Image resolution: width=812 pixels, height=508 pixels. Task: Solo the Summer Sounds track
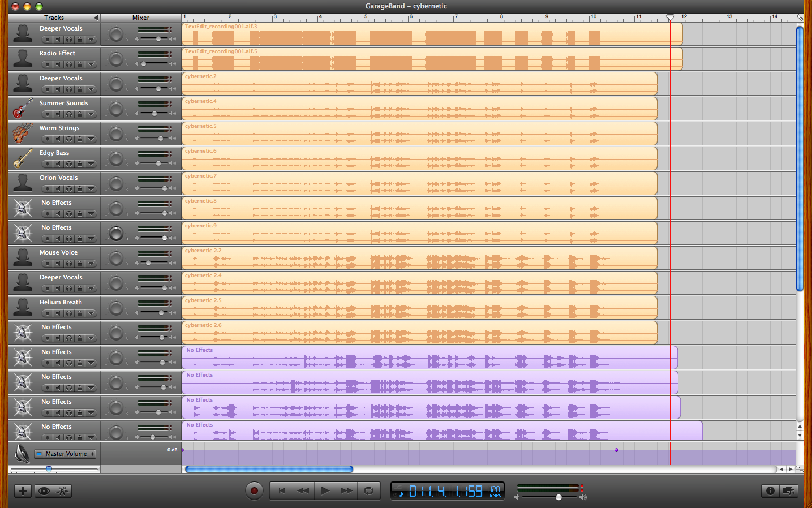[69, 114]
